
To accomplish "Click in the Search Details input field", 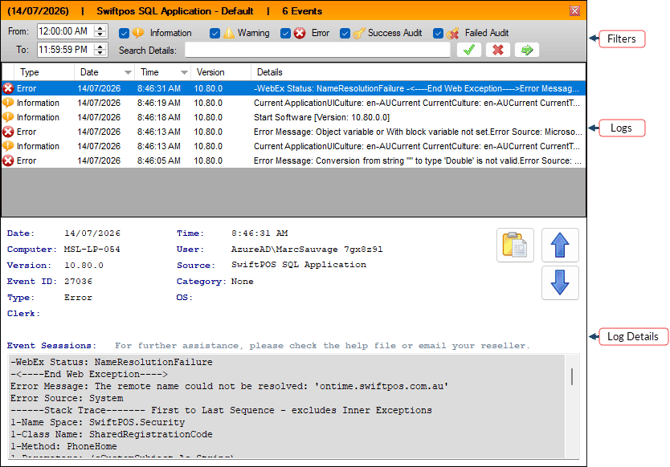I will point(317,50).
